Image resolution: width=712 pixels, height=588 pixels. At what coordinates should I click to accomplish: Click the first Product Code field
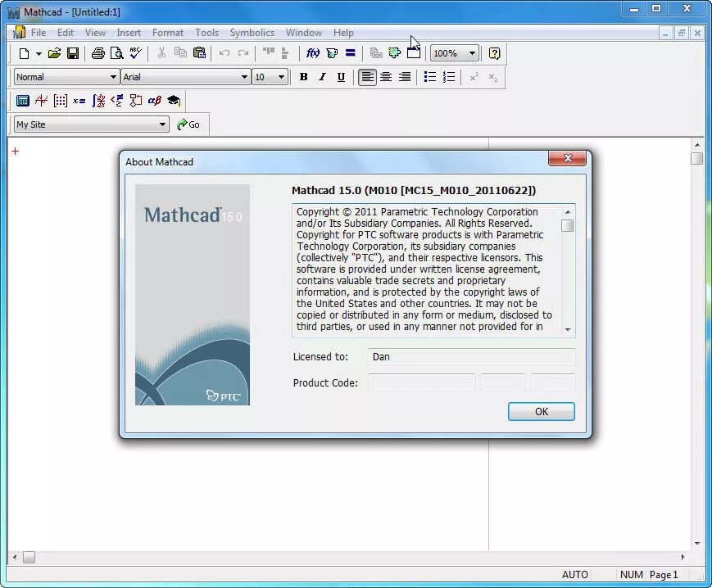(421, 382)
